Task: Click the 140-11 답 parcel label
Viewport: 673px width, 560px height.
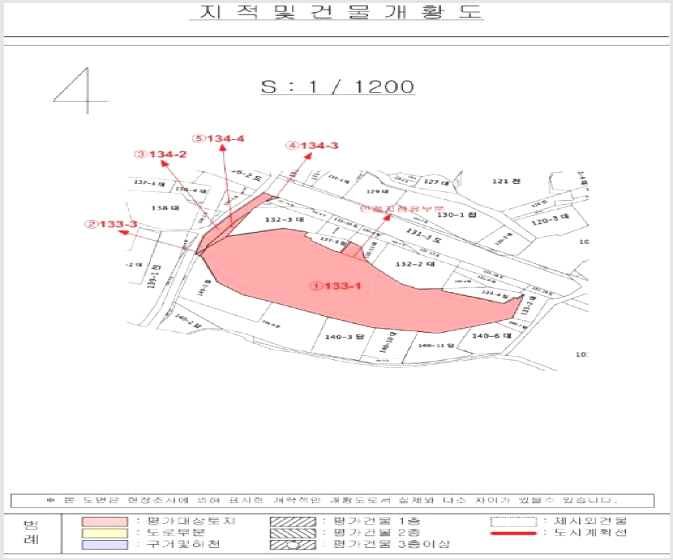Action: (x=436, y=345)
